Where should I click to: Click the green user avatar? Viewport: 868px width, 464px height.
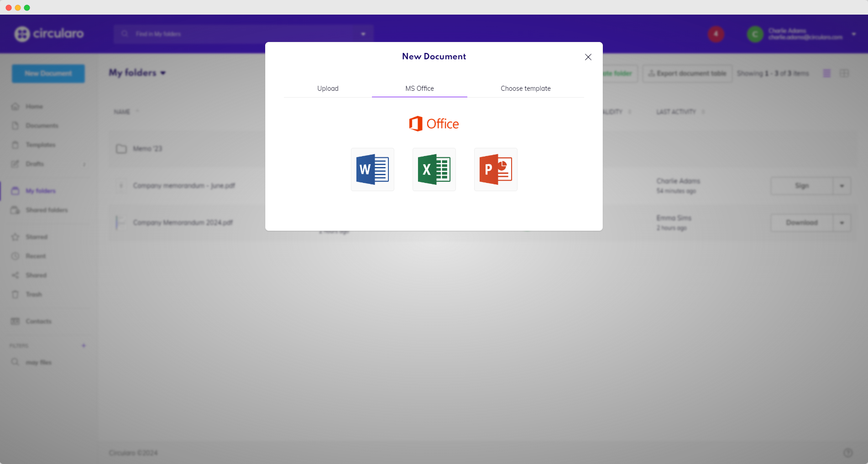point(755,34)
